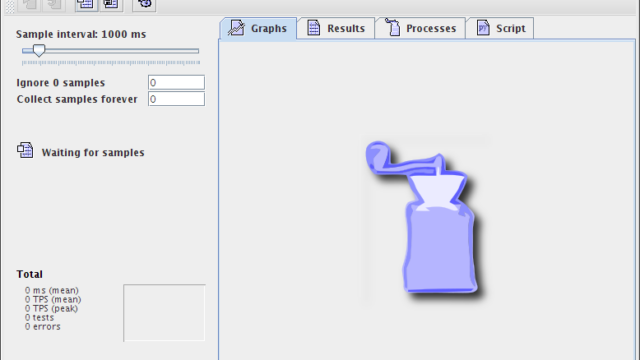This screenshot has height=360, width=640.
Task: Focus the Ignore samples input field
Action: coord(176,82)
